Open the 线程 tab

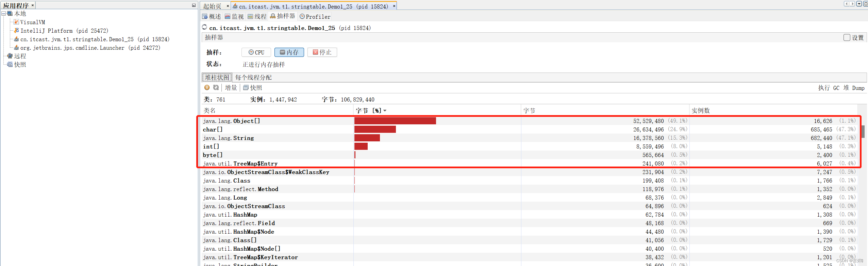[257, 16]
